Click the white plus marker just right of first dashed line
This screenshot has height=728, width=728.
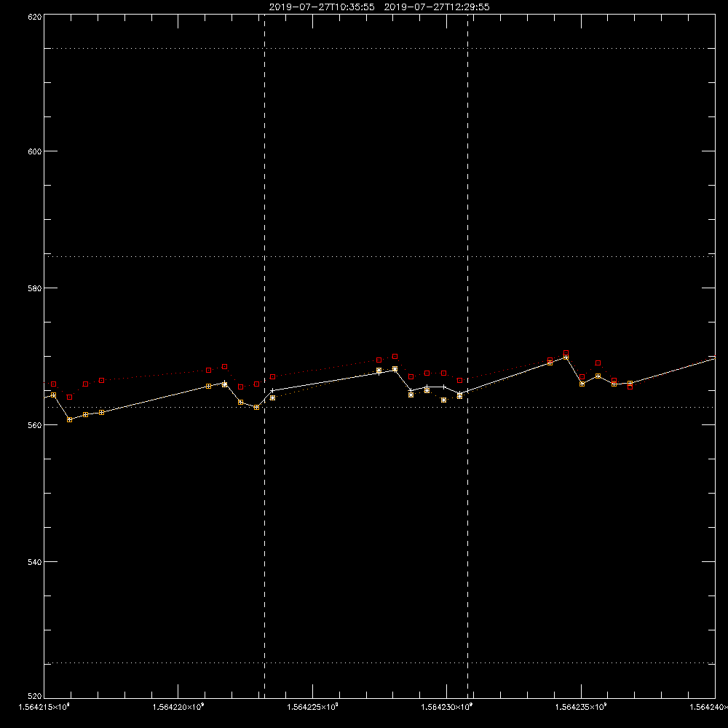(272, 390)
